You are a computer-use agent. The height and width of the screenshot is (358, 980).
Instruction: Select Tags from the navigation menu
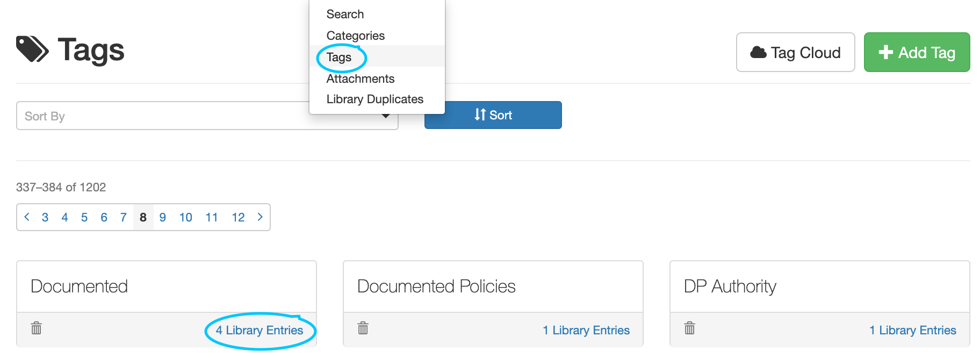(x=338, y=57)
